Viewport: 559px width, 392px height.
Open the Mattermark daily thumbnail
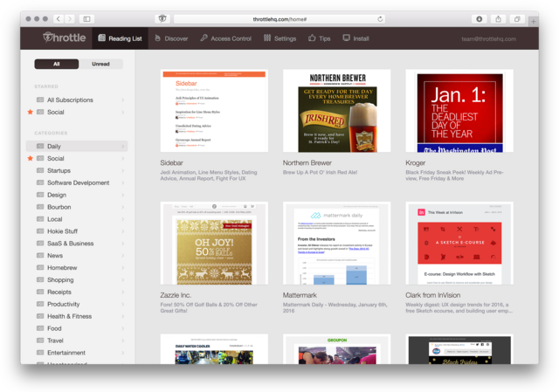pos(337,243)
